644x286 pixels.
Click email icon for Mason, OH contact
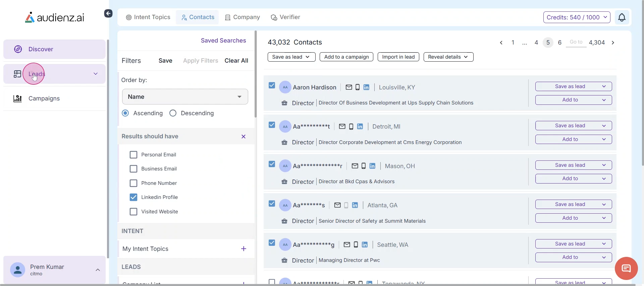[x=355, y=166]
